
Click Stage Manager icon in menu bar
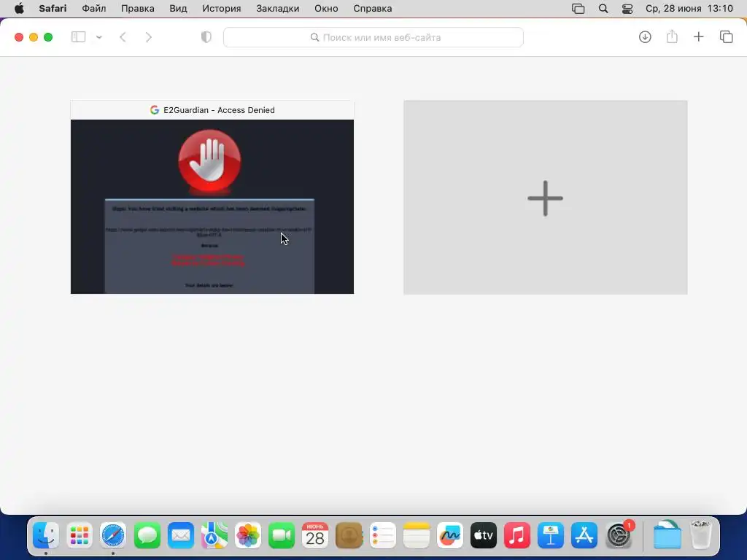click(x=578, y=9)
